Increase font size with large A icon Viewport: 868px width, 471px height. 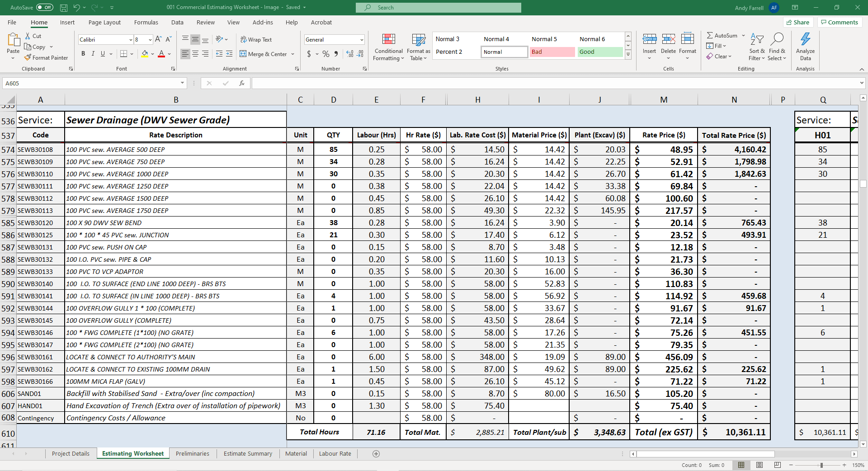pos(158,39)
